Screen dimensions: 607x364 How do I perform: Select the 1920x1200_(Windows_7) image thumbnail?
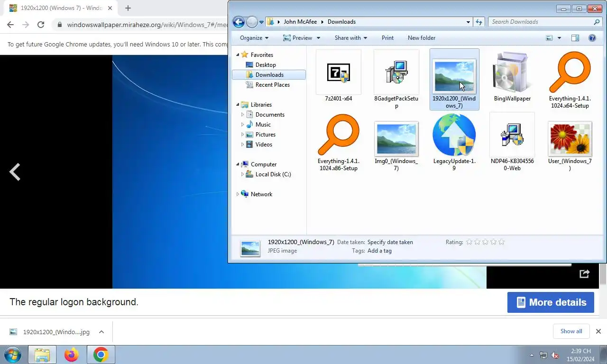454,76
